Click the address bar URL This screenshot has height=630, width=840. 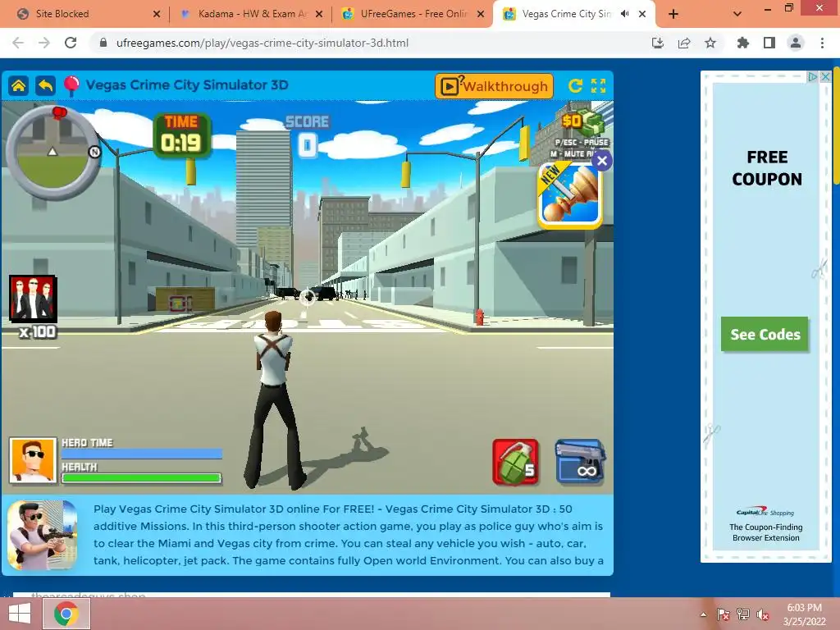tap(262, 43)
